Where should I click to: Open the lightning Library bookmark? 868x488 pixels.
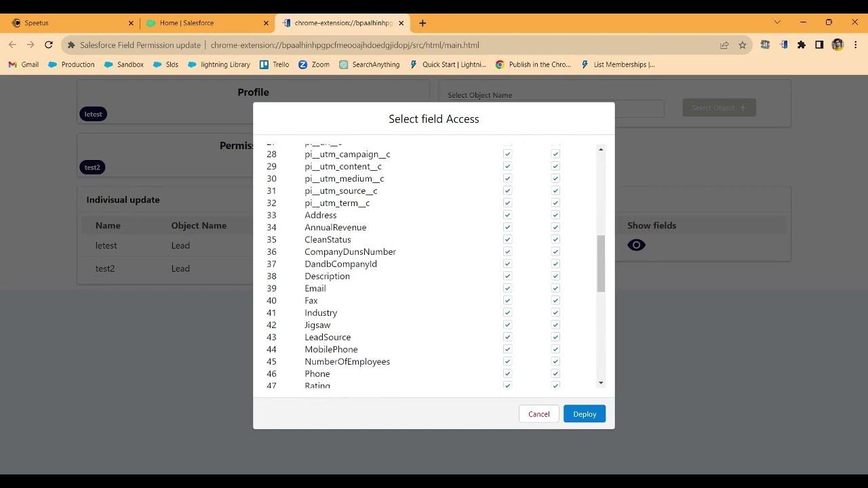219,64
